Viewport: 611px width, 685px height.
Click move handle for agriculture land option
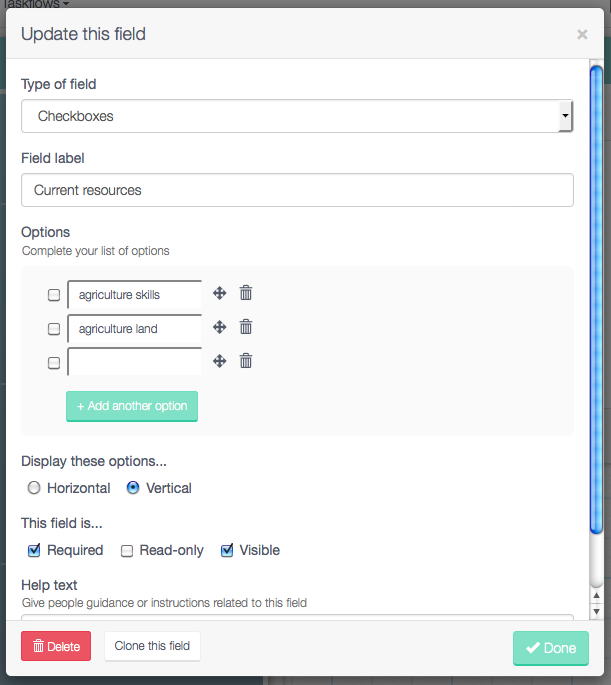point(220,327)
